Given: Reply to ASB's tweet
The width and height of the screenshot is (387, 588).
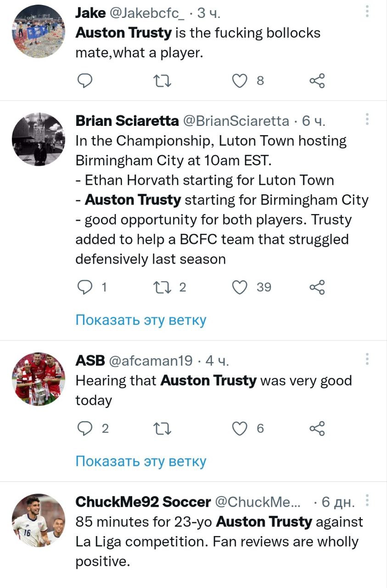Looking at the screenshot, I should [x=84, y=429].
